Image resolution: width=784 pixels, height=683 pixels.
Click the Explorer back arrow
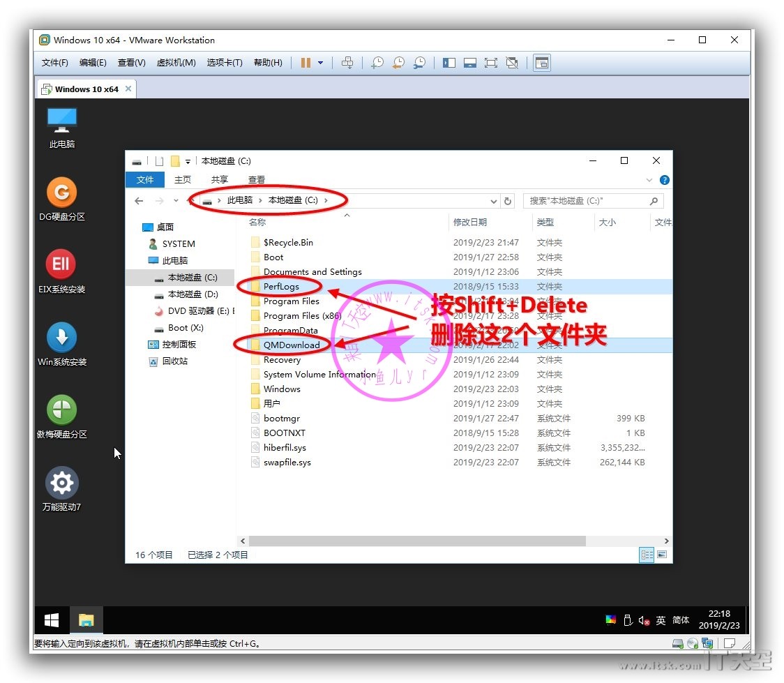[139, 200]
